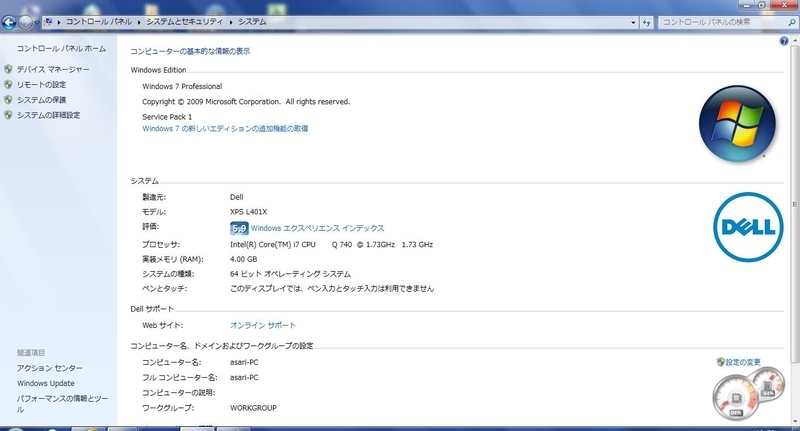The height and width of the screenshot is (431, 800).
Task: Open デバイス マネージャー link
Action: click(x=53, y=69)
